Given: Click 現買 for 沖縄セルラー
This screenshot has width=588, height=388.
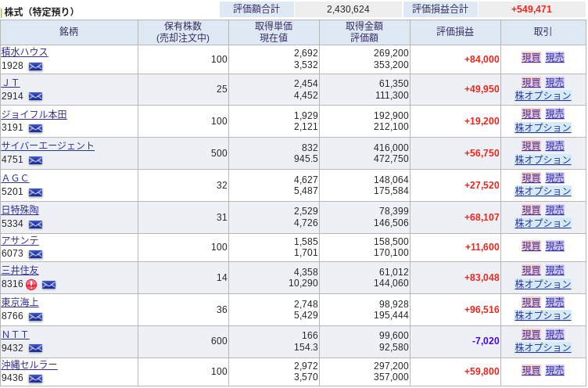Looking at the screenshot, I should point(531,371).
